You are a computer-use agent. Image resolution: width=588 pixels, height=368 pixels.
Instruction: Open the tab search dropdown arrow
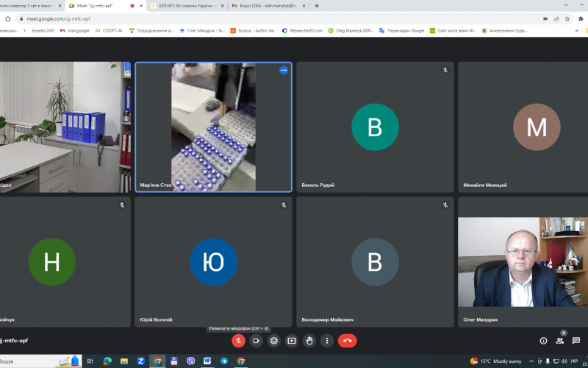point(566,5)
